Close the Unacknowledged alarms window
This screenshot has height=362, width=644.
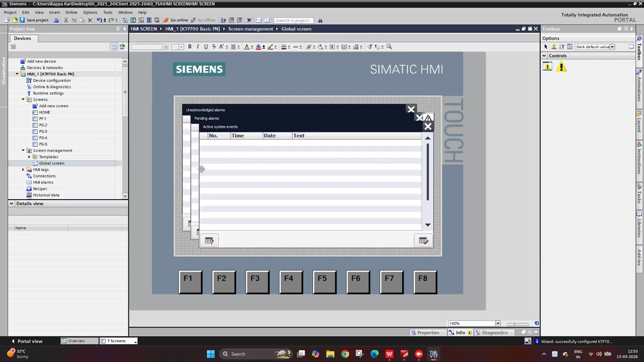[411, 110]
